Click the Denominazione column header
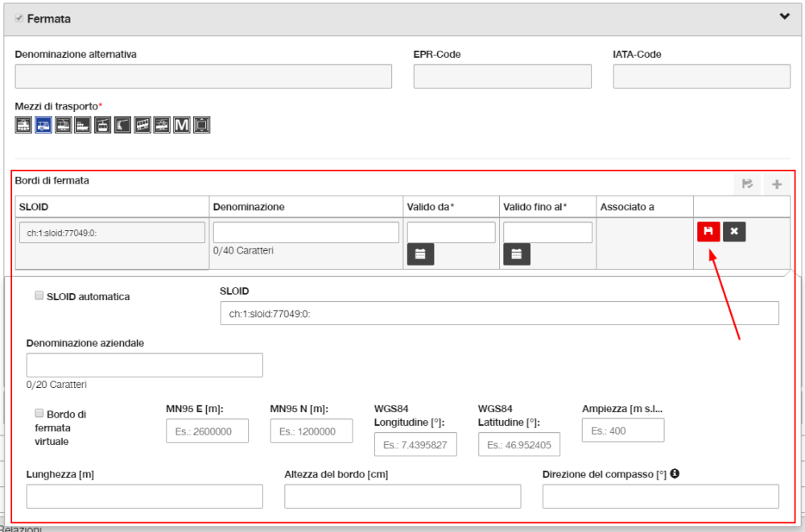 pos(306,206)
